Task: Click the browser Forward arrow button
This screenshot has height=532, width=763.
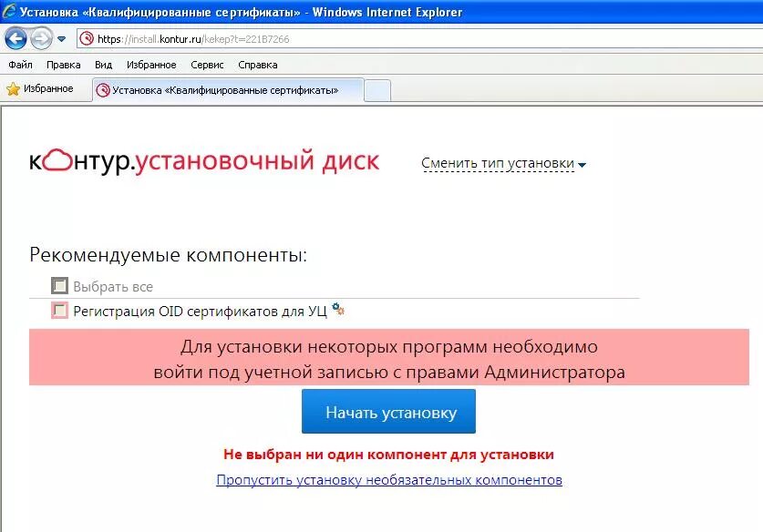Action: tap(41, 39)
